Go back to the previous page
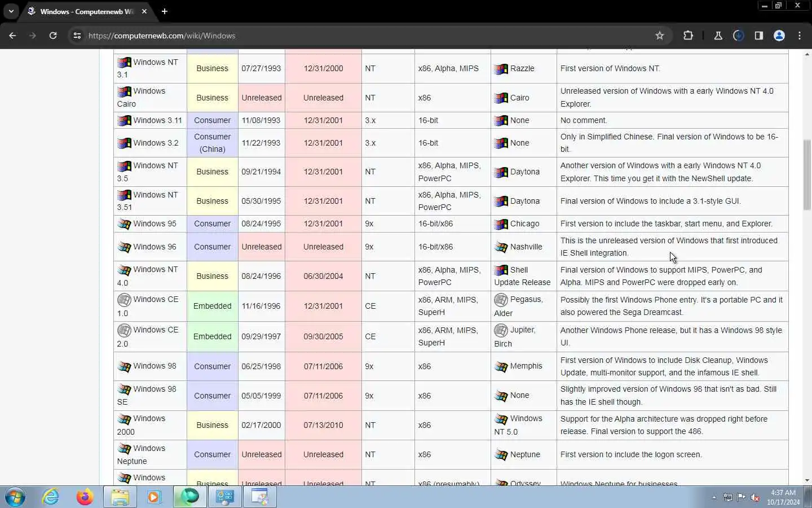This screenshot has width=812, height=508. [x=12, y=36]
